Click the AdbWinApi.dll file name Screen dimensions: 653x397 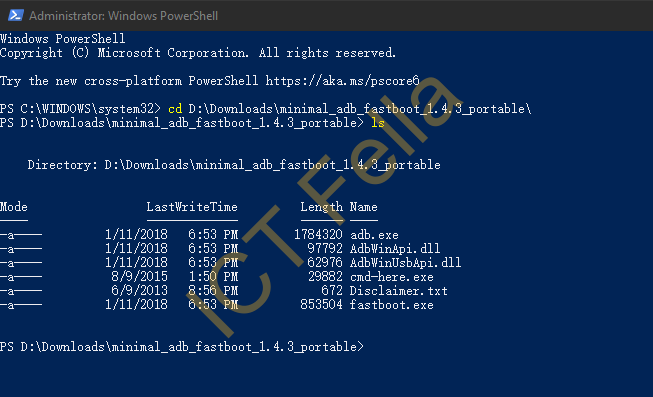395,249
